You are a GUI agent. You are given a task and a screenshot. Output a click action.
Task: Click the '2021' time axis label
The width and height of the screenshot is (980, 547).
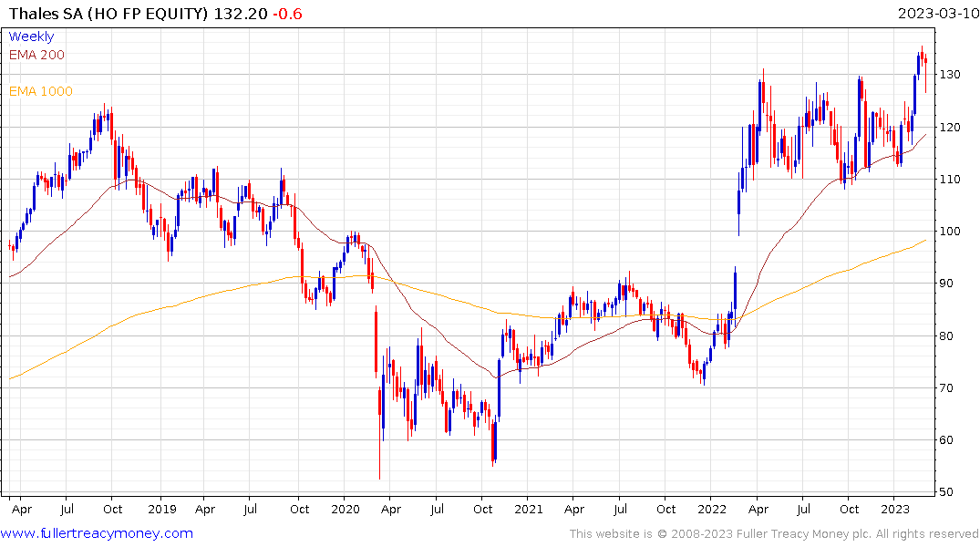[529, 510]
